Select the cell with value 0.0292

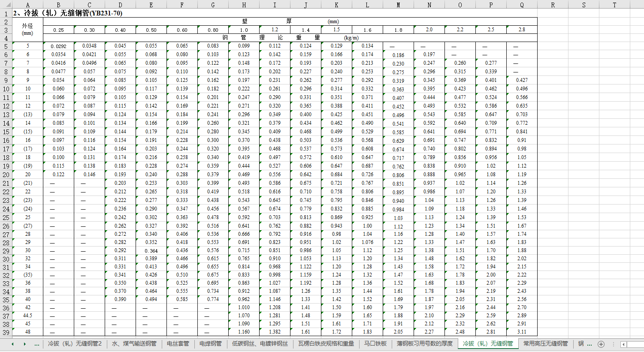pyautogui.click(x=58, y=46)
